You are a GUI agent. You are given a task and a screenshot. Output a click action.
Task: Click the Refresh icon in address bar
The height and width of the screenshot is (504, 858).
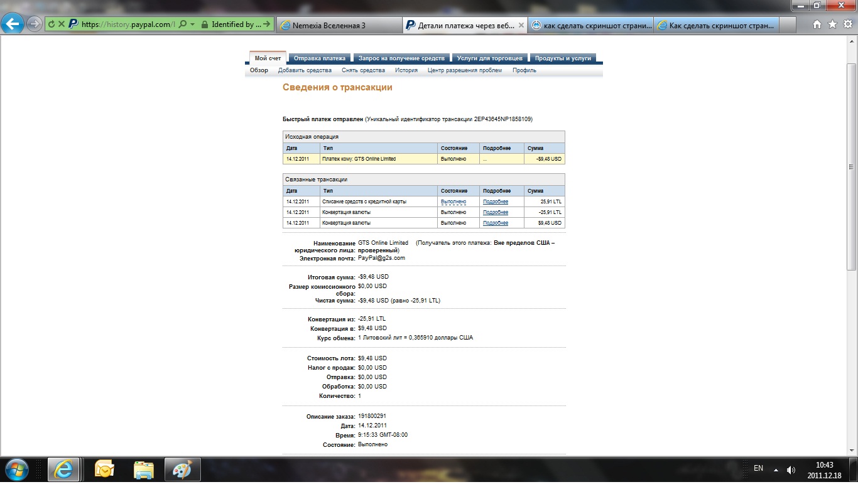coord(52,24)
